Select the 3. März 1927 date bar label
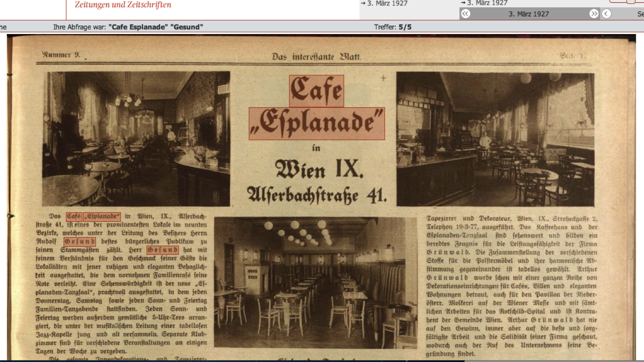Screen dimensions: 644x362 coord(529,14)
